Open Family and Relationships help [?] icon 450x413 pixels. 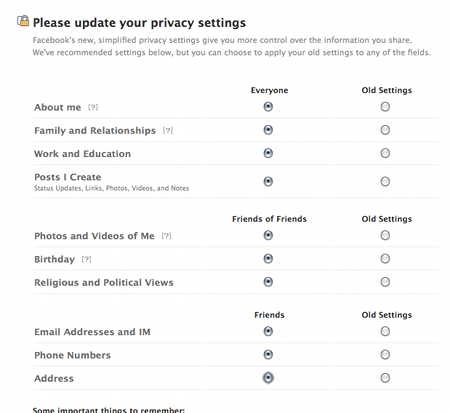tap(168, 130)
